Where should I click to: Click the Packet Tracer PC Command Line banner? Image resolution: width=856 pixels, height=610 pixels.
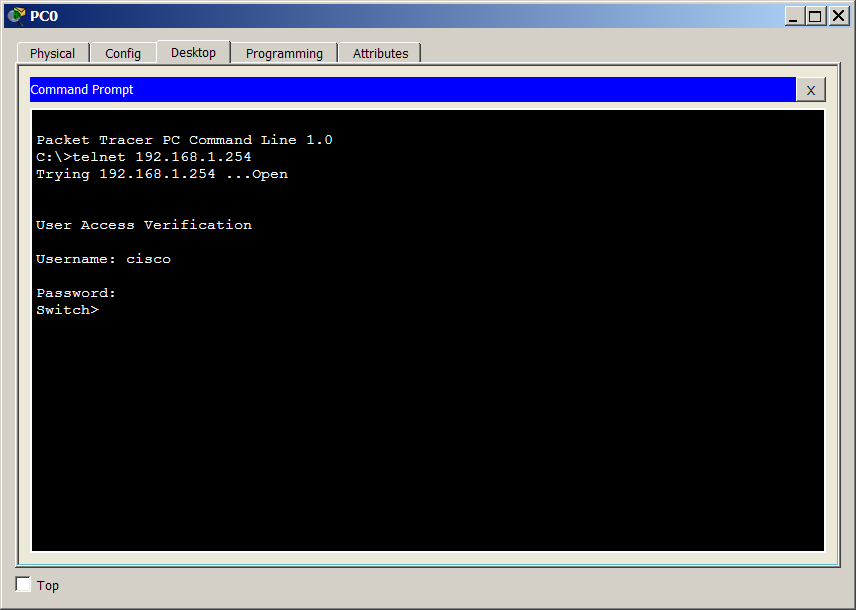coord(185,140)
